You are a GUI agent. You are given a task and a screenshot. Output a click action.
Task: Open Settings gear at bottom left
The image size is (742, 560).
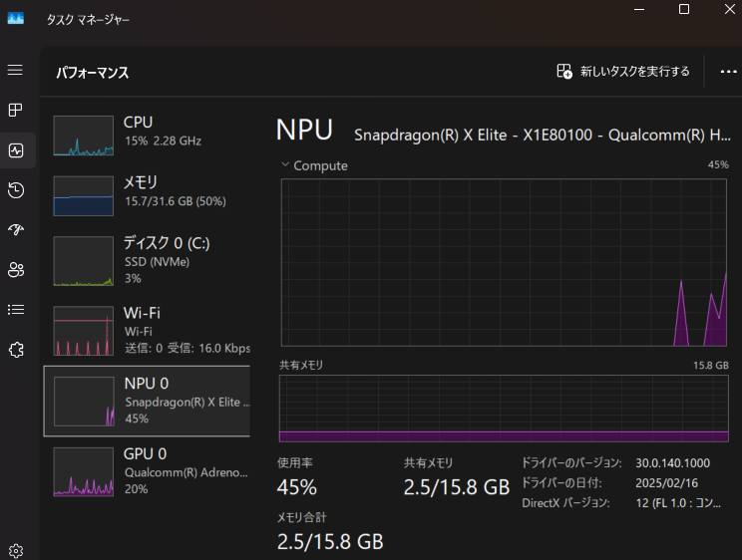[15, 550]
